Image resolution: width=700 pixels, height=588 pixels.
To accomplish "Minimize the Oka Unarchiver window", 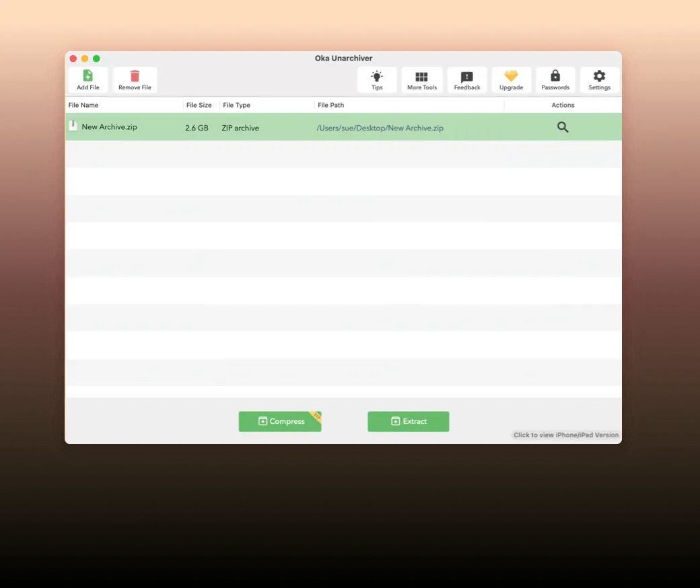I will (85, 59).
